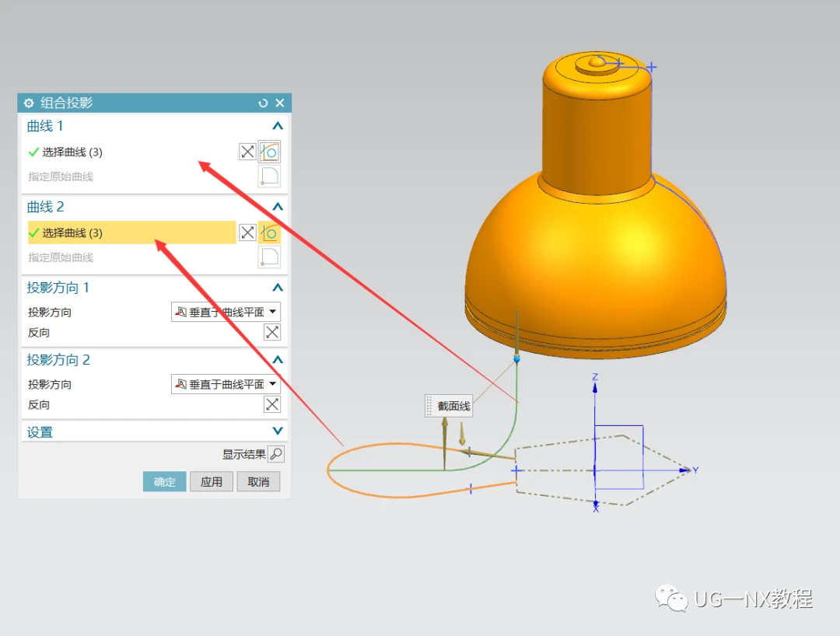Select the highlighted 选择曲线 (3) row in 曲线 2
This screenshot has width=840, height=636.
coord(131,232)
